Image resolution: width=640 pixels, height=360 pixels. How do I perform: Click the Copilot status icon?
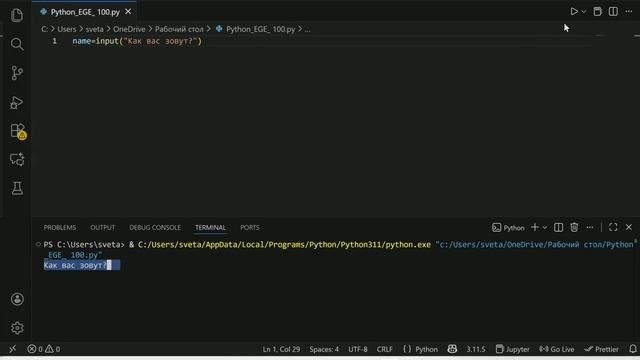point(452,349)
